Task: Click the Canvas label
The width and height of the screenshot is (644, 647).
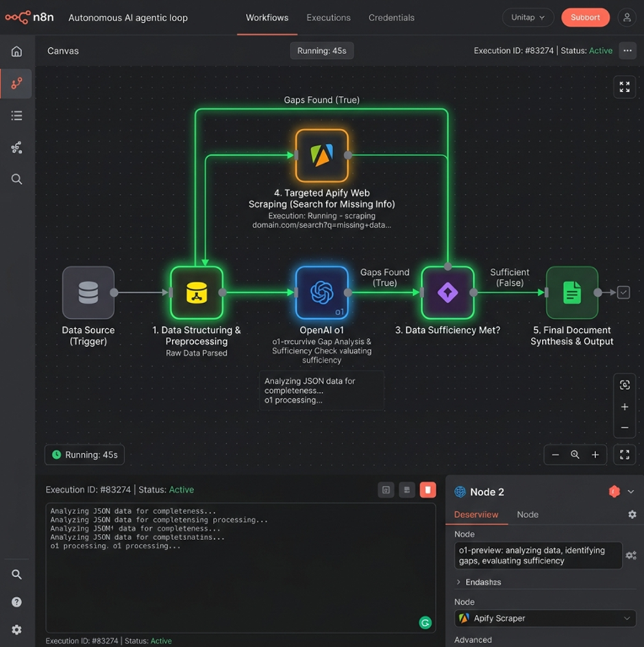Action: click(x=63, y=51)
